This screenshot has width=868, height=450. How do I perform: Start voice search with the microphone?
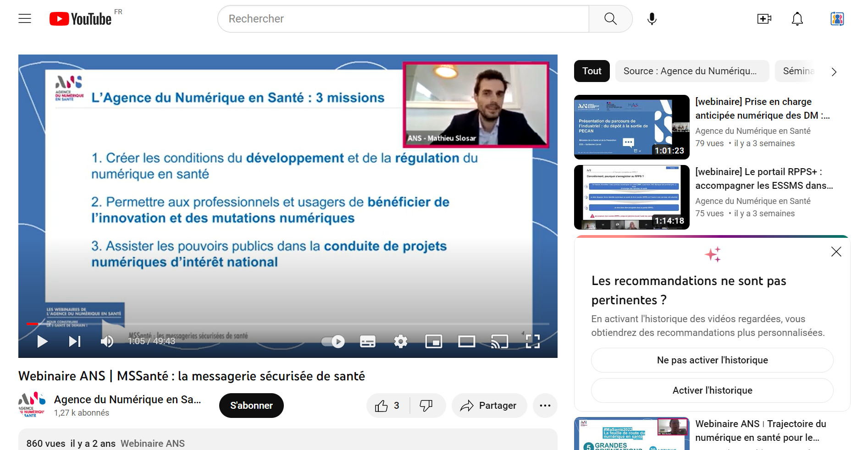coord(652,19)
